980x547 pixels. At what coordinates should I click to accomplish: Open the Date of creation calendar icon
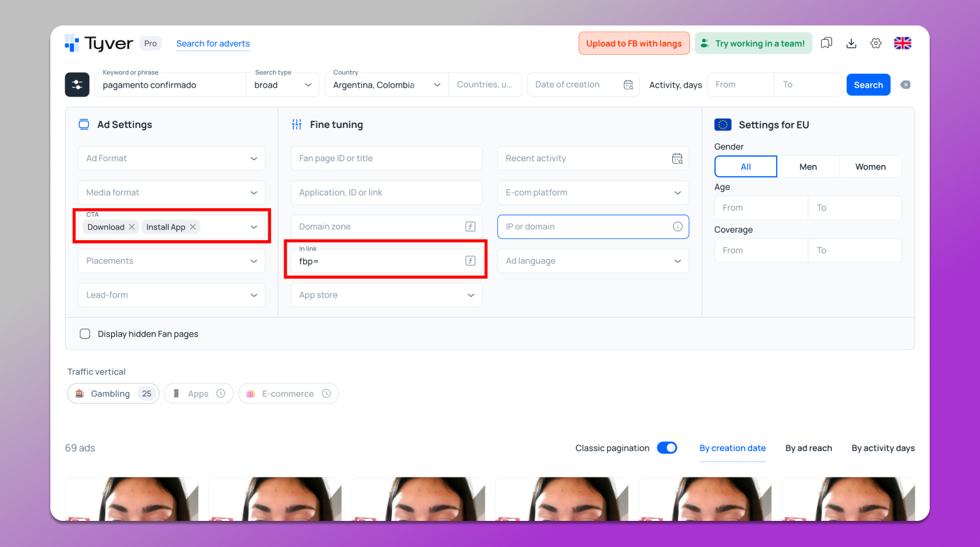[x=628, y=85]
